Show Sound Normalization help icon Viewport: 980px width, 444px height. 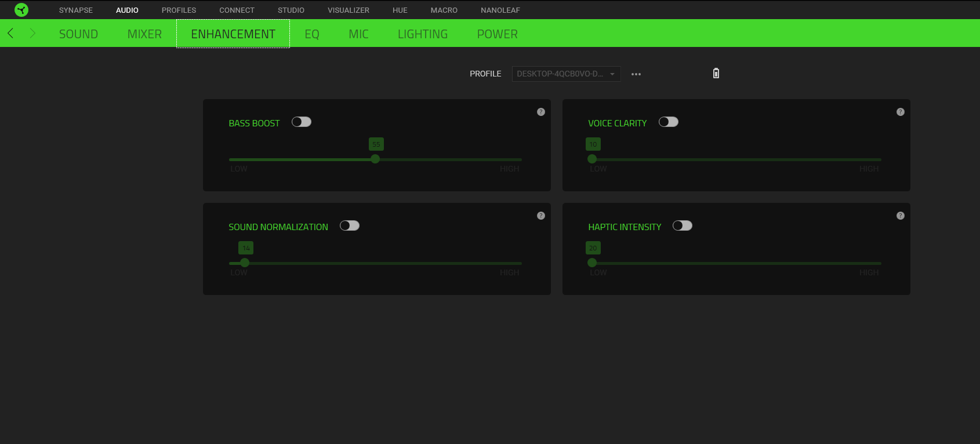[x=541, y=216]
